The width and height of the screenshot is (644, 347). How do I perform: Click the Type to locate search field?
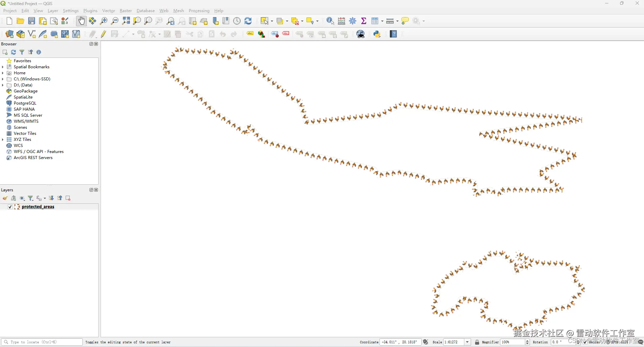(x=42, y=342)
